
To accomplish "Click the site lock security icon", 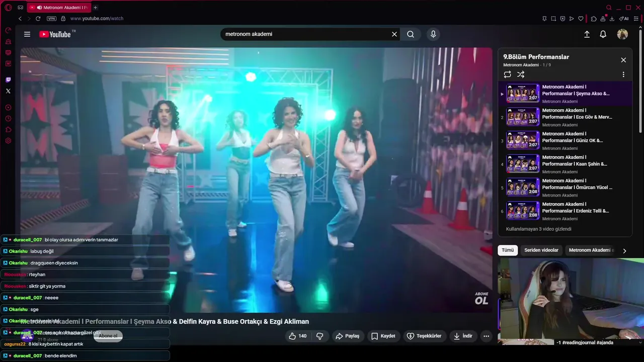I will point(63,19).
